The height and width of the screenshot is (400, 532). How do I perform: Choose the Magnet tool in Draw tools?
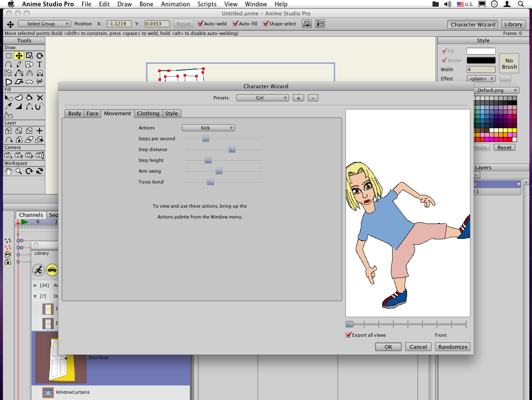tap(40, 73)
